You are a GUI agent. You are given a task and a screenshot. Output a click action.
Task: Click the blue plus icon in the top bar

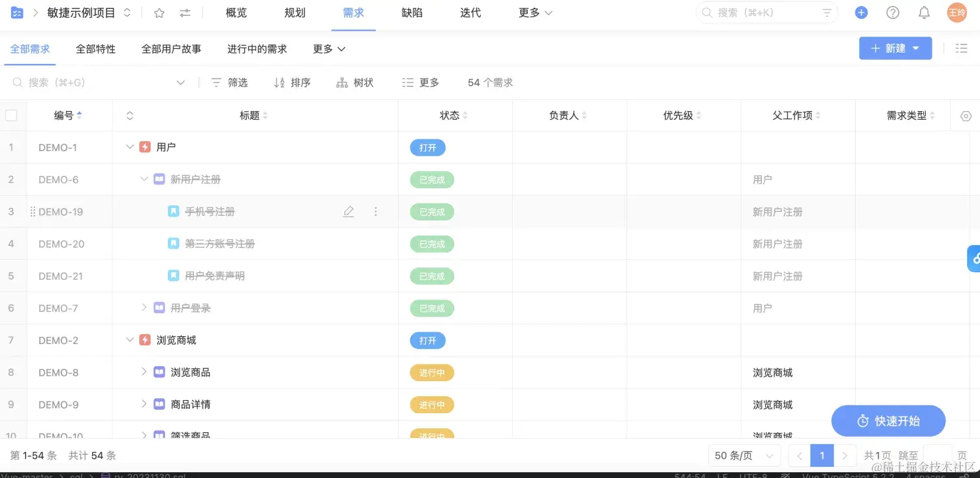(861, 12)
